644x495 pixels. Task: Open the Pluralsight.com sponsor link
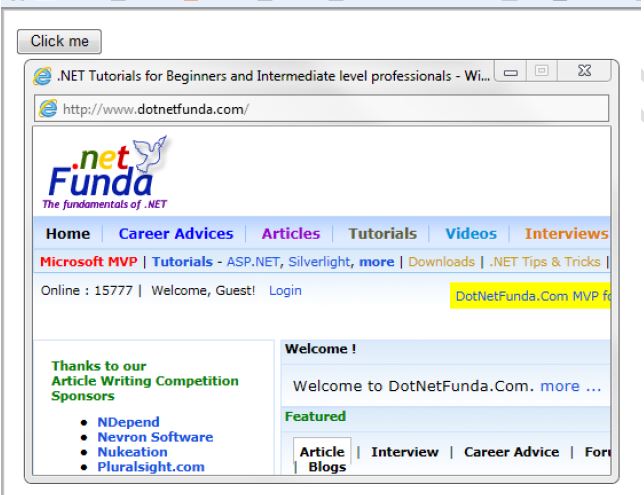pyautogui.click(x=151, y=467)
